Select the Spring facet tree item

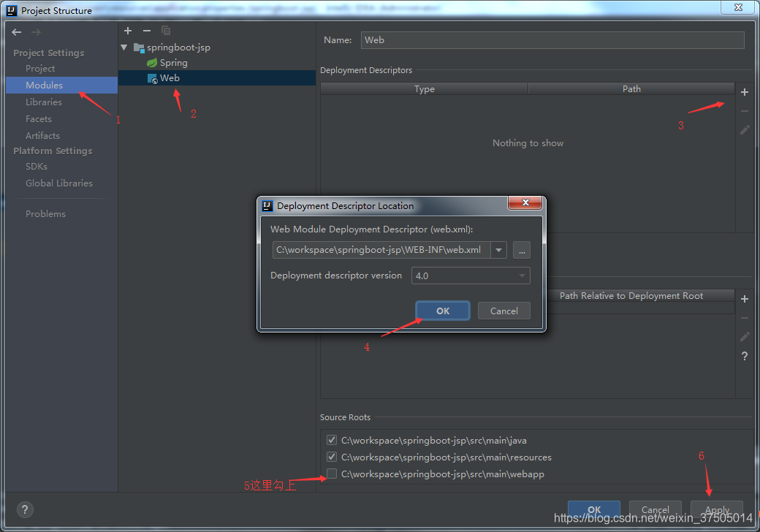point(173,63)
